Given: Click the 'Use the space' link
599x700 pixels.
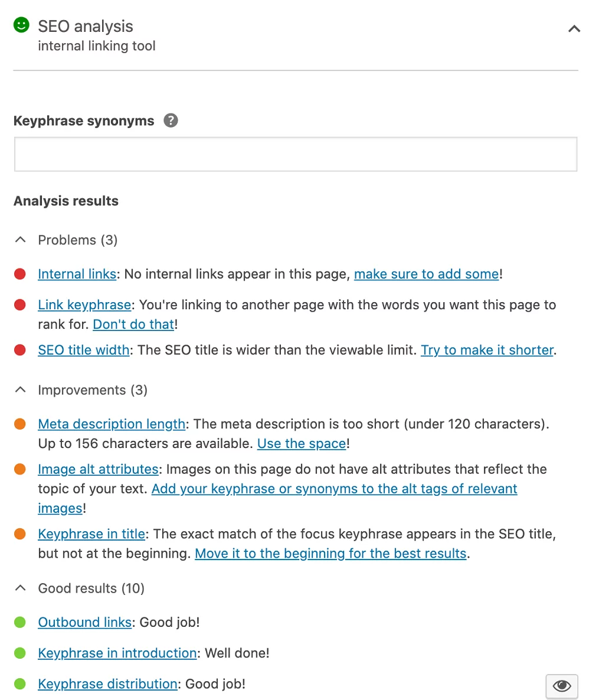Looking at the screenshot, I should coord(302,443).
